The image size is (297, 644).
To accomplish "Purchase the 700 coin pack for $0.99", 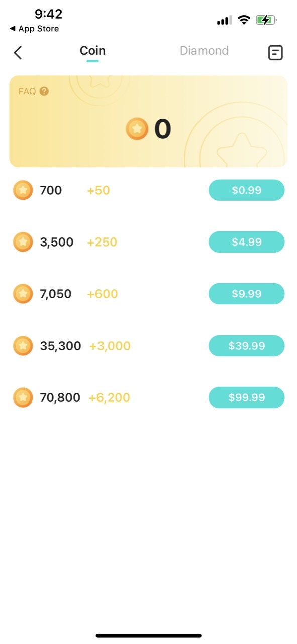I will 246,190.
